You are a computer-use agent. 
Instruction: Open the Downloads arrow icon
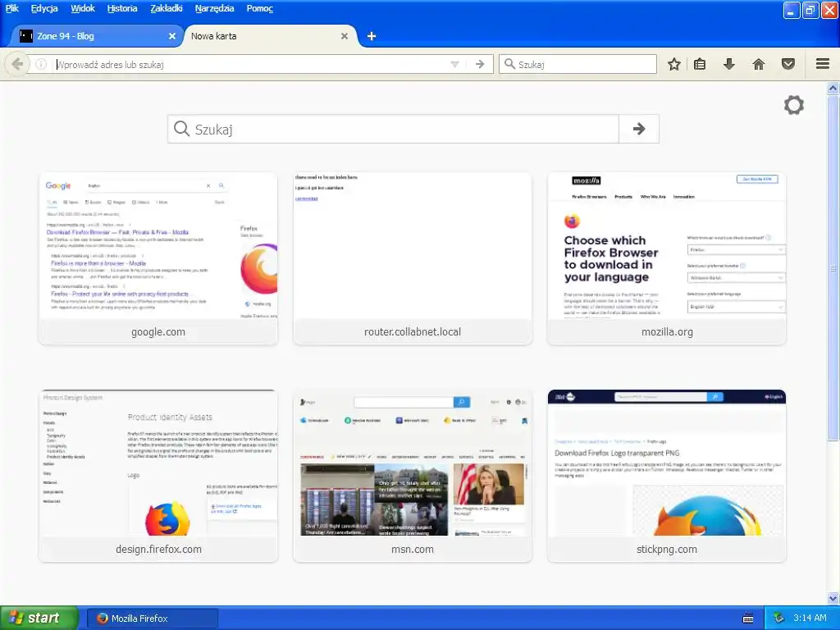click(729, 64)
